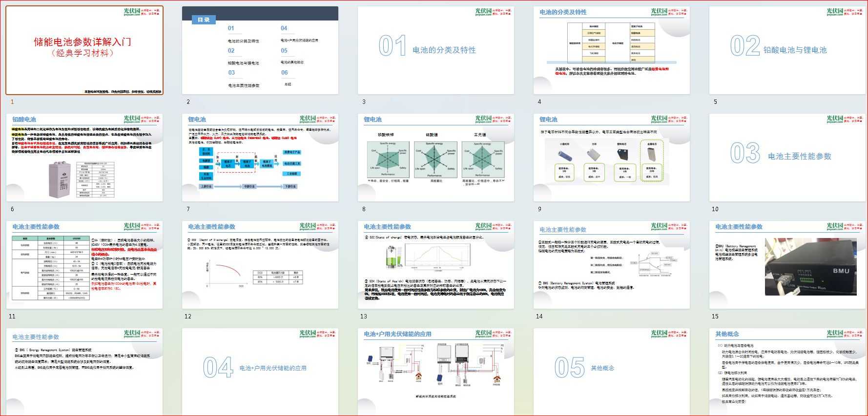Select section slide 01 电池的分类及特性
868x416 pixels.
pyautogui.click(x=435, y=50)
